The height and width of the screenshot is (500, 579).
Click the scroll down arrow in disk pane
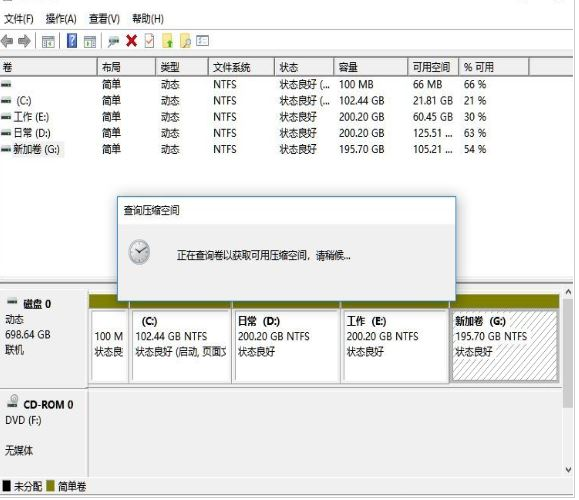568,470
